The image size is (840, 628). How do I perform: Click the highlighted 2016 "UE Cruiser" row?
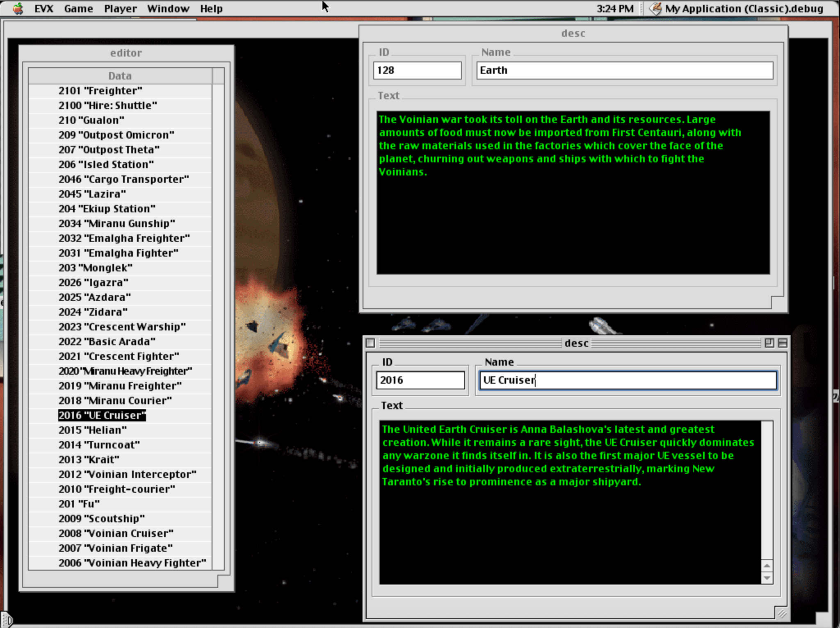click(120, 415)
